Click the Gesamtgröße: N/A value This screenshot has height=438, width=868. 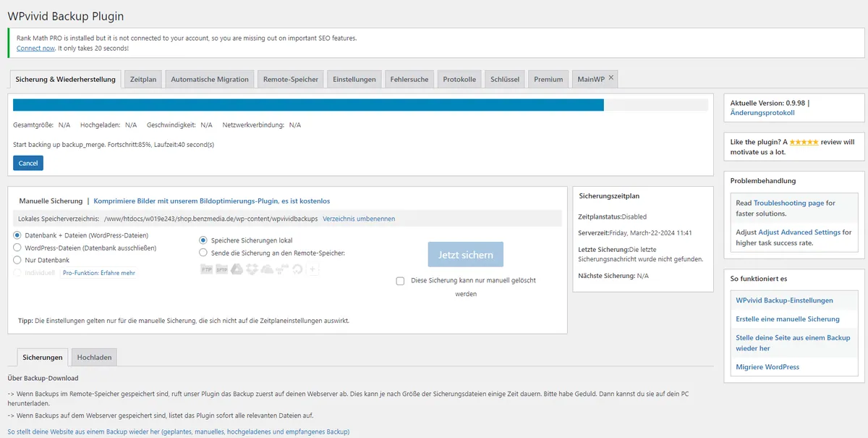[64, 125]
